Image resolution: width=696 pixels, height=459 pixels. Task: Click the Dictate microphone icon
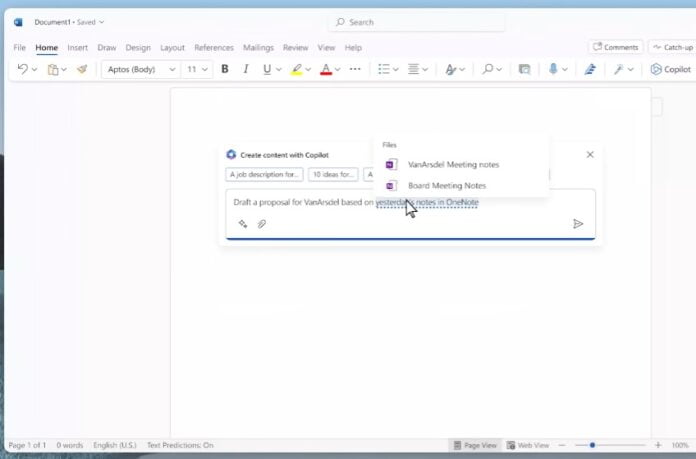coord(553,69)
